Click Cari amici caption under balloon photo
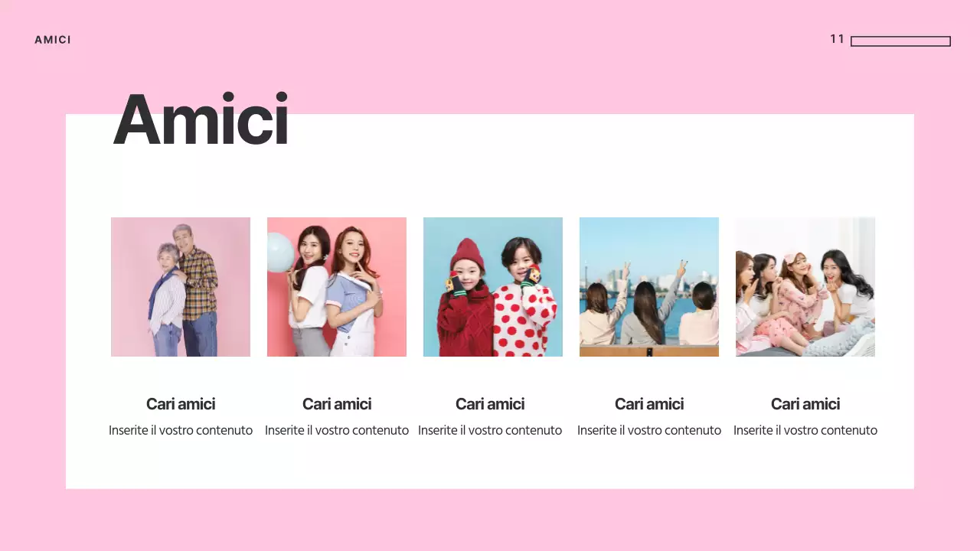 pos(337,404)
